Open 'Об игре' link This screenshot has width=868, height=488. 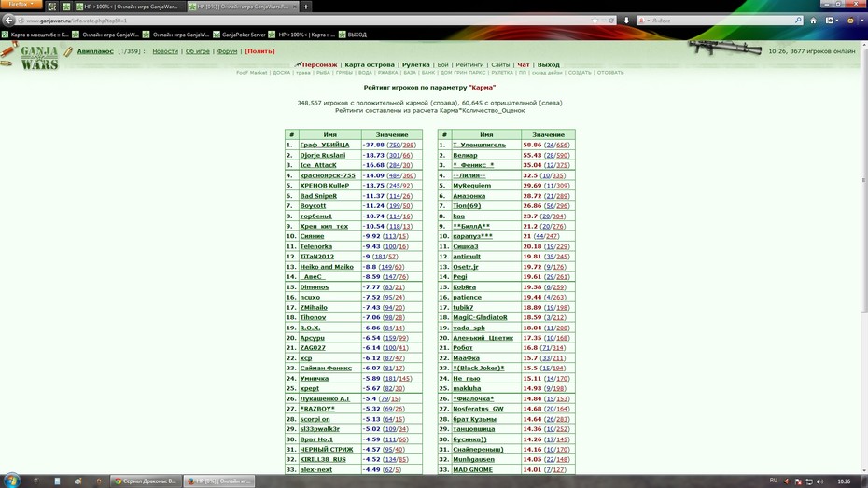coord(198,51)
